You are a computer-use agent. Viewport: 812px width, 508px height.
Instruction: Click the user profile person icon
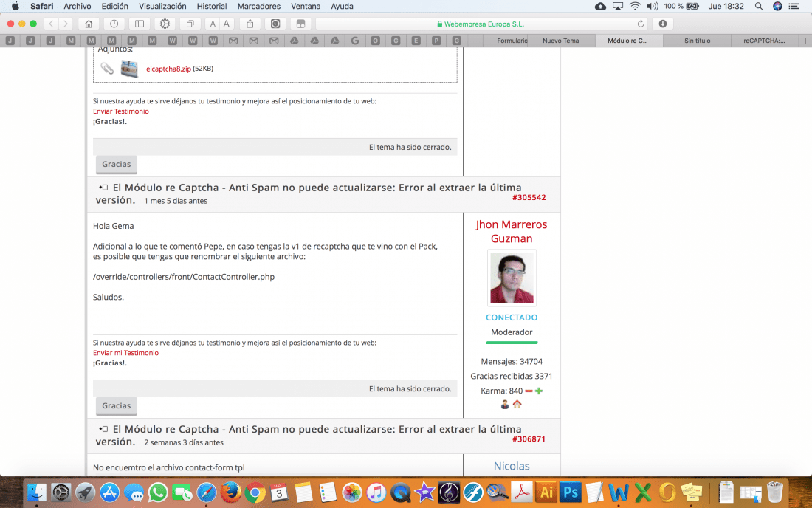(x=505, y=405)
